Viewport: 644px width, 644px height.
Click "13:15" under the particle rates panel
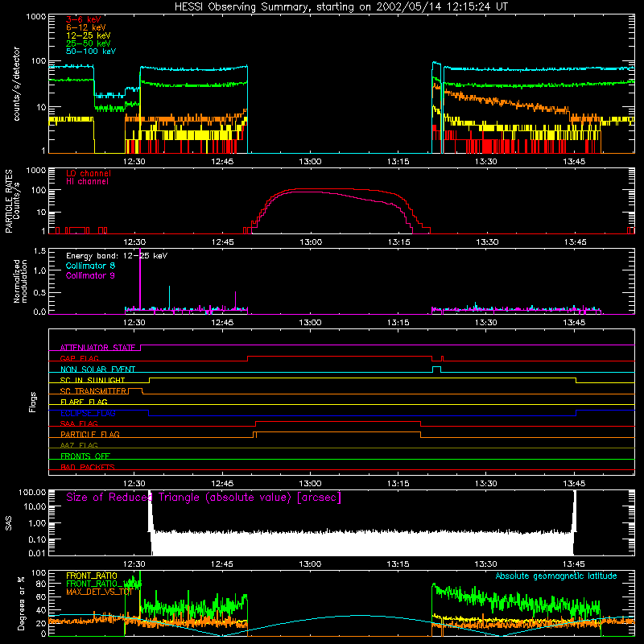(x=398, y=242)
